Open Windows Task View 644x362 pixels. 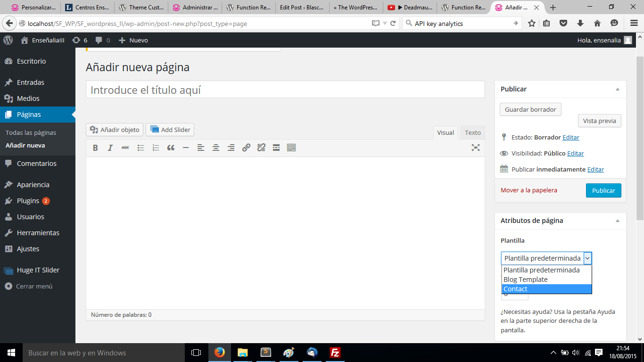coord(196,353)
